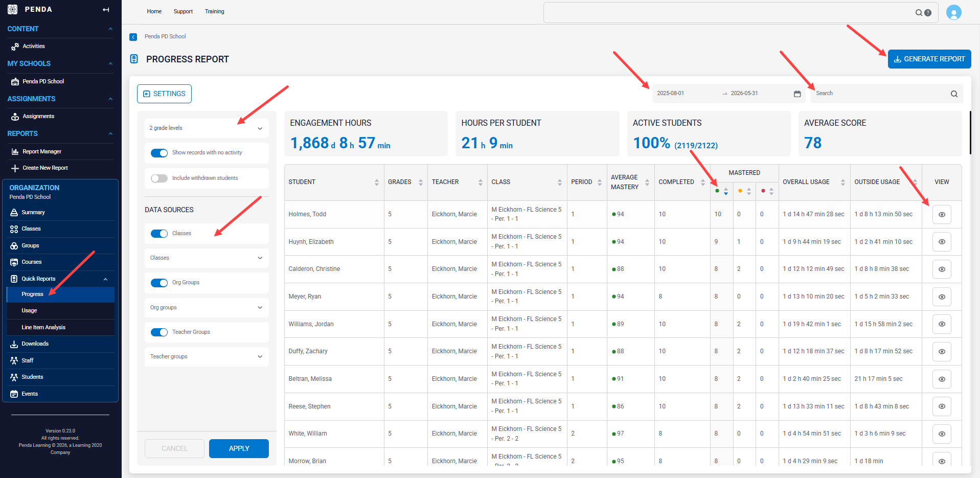Collapse the Quick Reports section

[x=105, y=279]
